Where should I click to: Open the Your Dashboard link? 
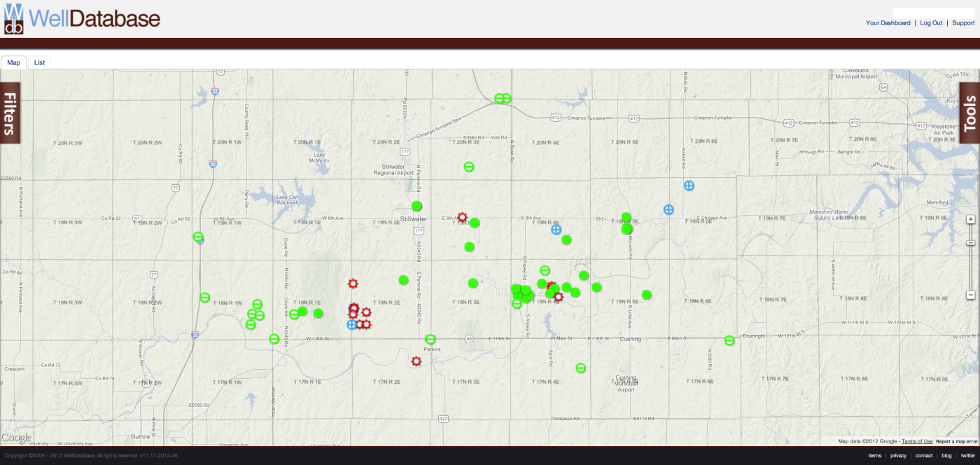tap(888, 23)
